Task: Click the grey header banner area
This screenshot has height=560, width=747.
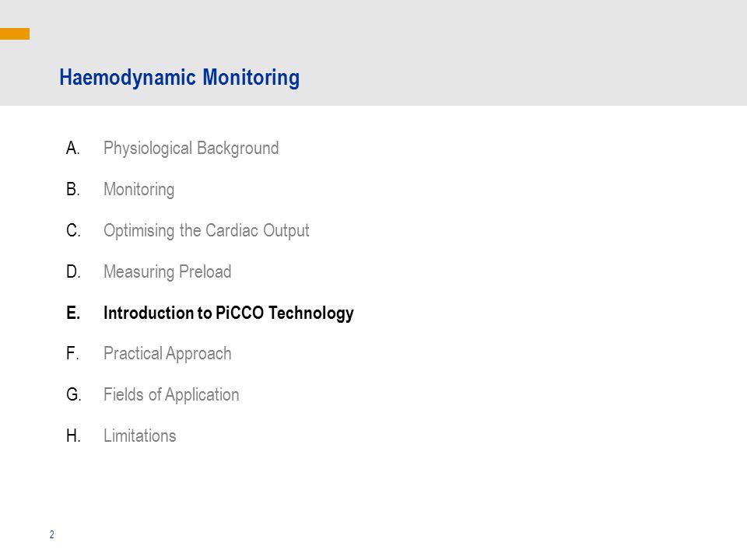Action: click(x=373, y=53)
